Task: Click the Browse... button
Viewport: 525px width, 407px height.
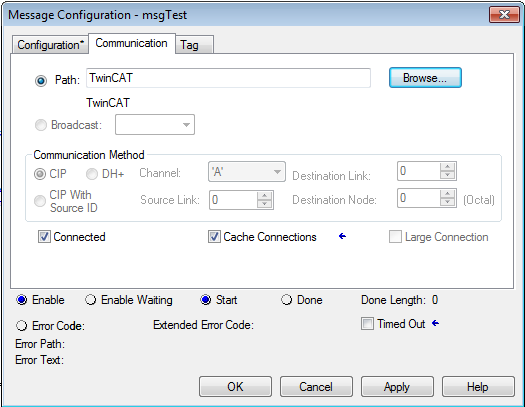Action: pos(425,78)
